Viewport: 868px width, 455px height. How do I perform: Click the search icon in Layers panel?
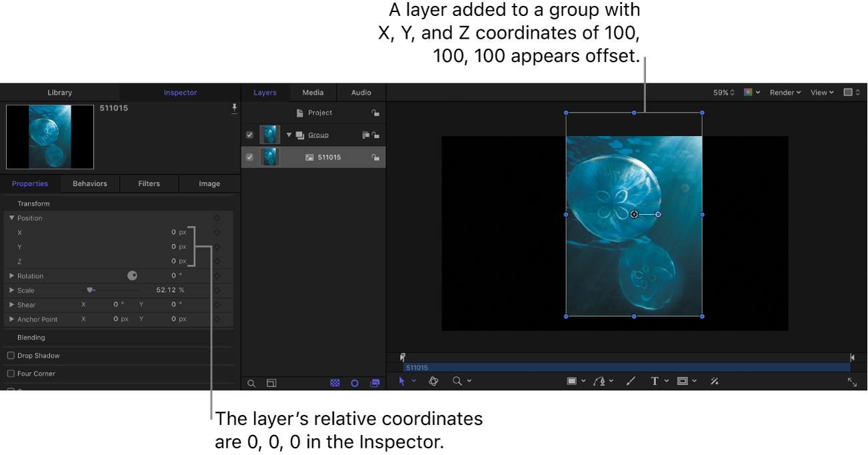pyautogui.click(x=251, y=384)
